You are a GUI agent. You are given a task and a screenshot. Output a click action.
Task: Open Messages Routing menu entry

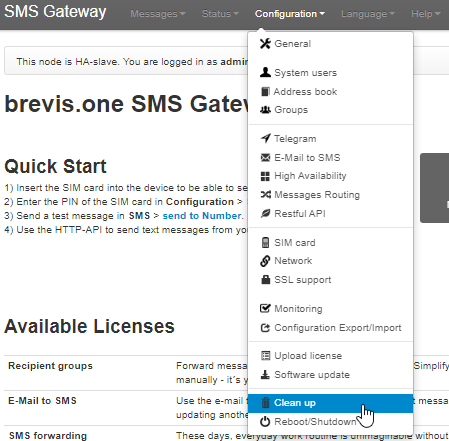point(331,194)
